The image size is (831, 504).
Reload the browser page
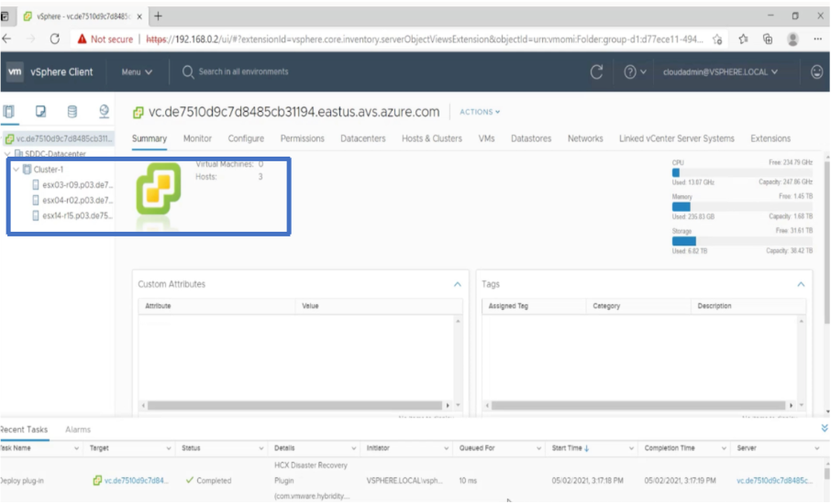point(55,38)
